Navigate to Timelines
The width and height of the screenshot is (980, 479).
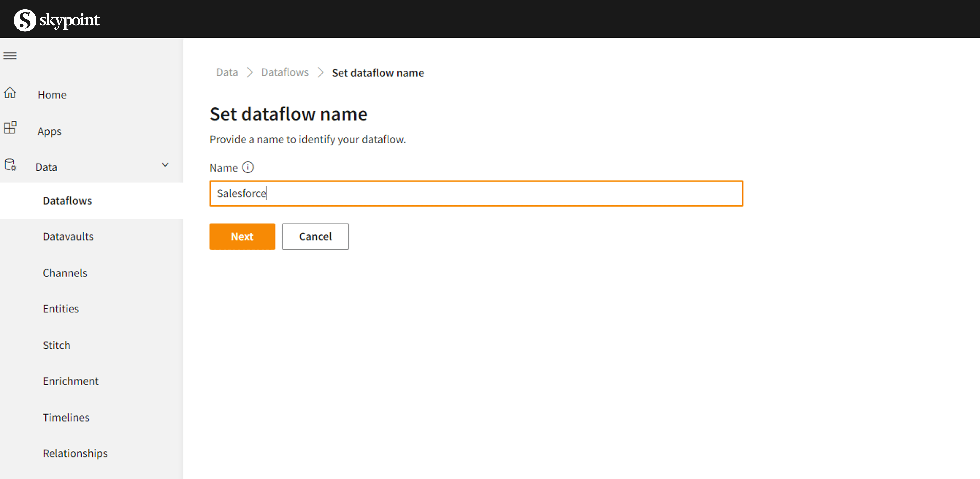click(x=66, y=417)
